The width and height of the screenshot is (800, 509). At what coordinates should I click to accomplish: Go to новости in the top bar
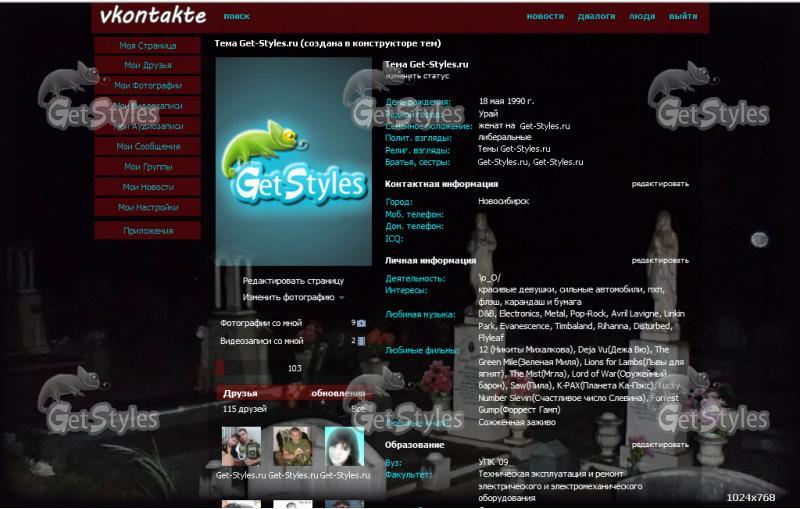pos(545,16)
